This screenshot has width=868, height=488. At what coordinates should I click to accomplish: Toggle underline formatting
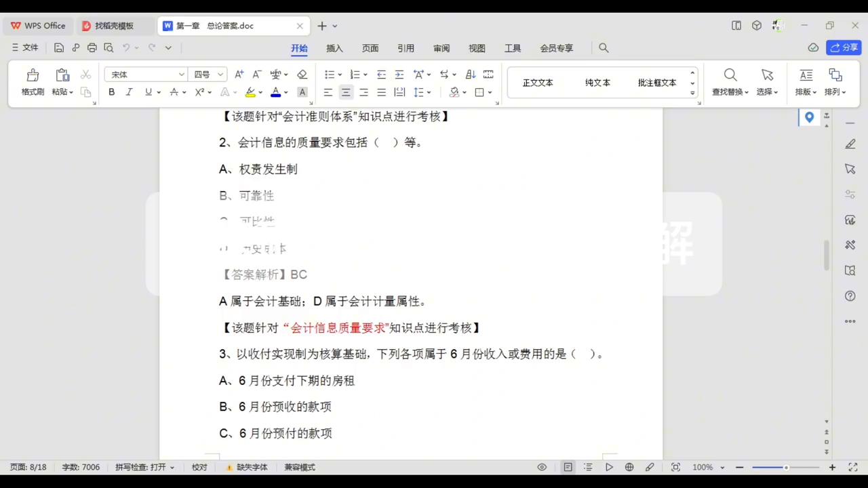point(148,92)
